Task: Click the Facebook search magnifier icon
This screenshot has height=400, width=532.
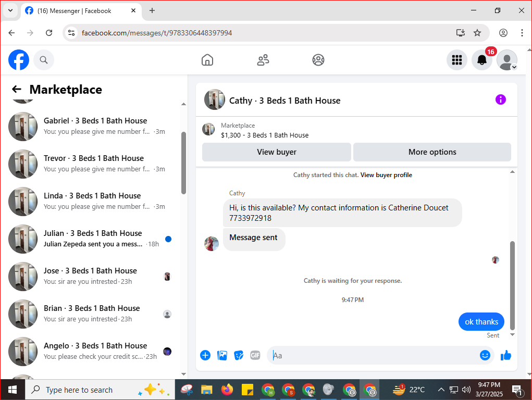Action: point(43,60)
